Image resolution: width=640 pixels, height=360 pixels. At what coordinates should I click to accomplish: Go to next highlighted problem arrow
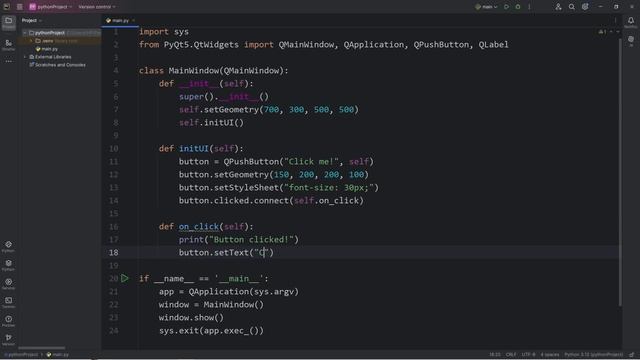point(618,31)
